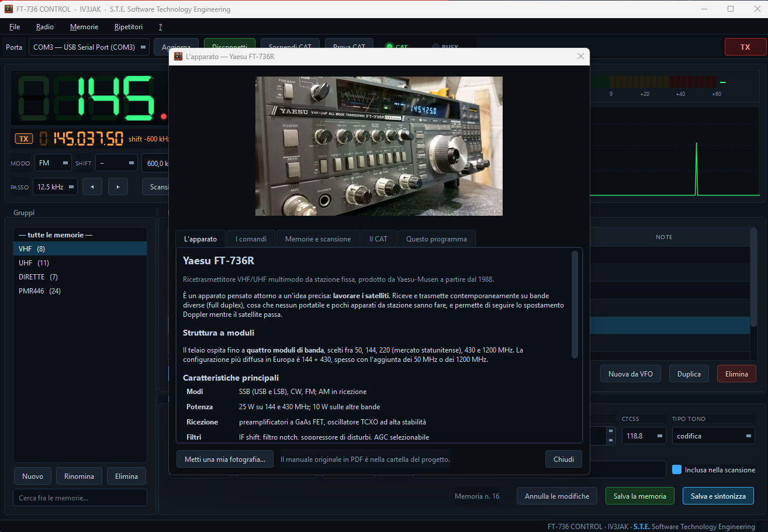Click the Duplica button
Viewport: 768px width, 532px height.
689,374
